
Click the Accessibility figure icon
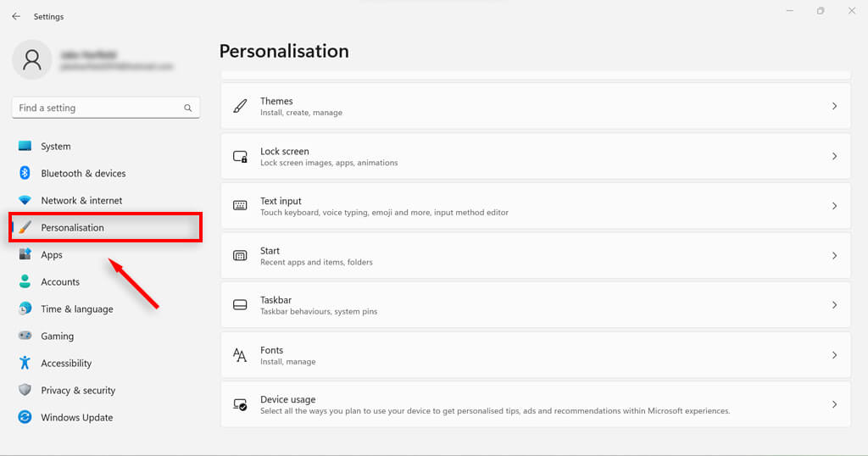point(25,364)
